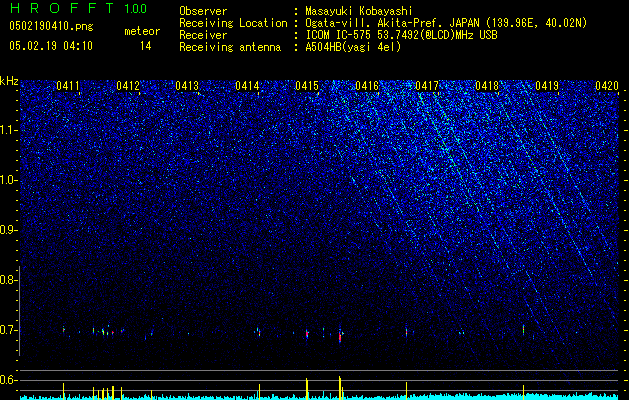Click the 0420 time marker
The height and width of the screenshot is (400, 629).
point(607,86)
